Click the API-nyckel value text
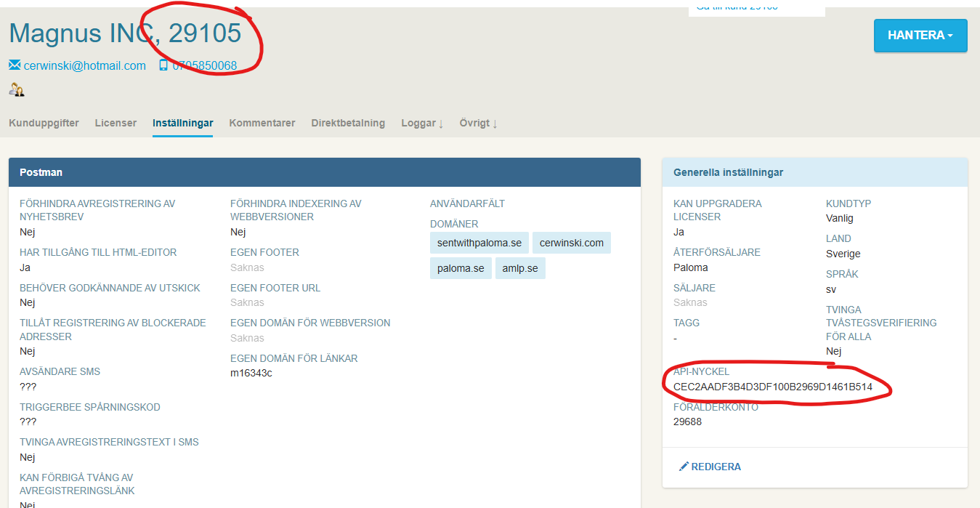 pyautogui.click(x=772, y=387)
